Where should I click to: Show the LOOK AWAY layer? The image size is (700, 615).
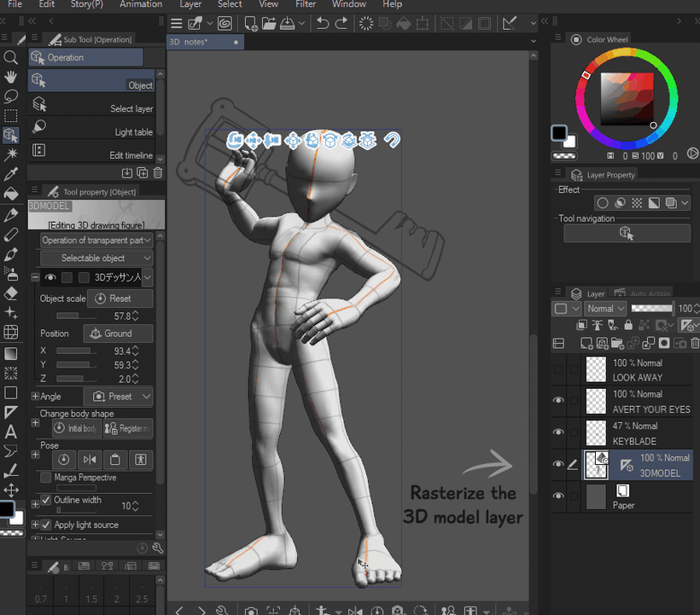[558, 369]
